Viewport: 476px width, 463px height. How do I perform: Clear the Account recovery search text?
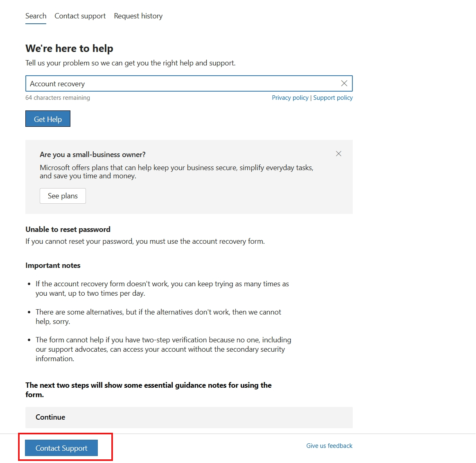[344, 83]
